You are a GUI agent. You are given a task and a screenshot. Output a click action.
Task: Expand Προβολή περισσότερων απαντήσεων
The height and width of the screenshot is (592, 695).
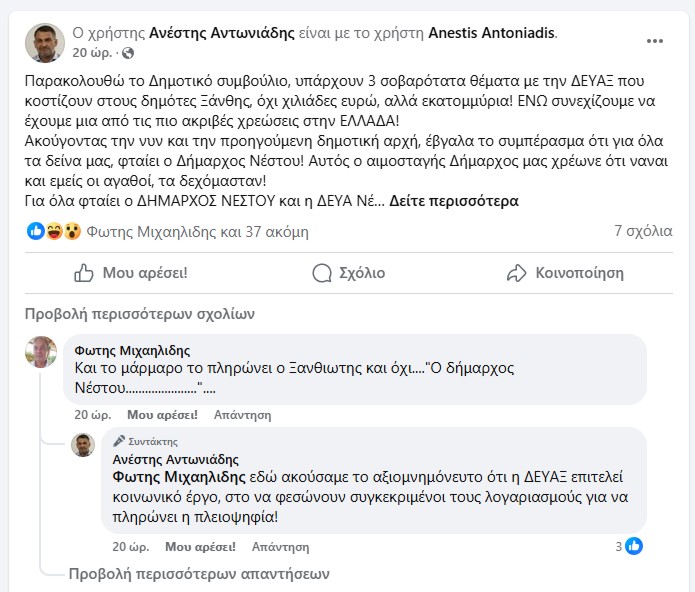pyautogui.click(x=197, y=574)
